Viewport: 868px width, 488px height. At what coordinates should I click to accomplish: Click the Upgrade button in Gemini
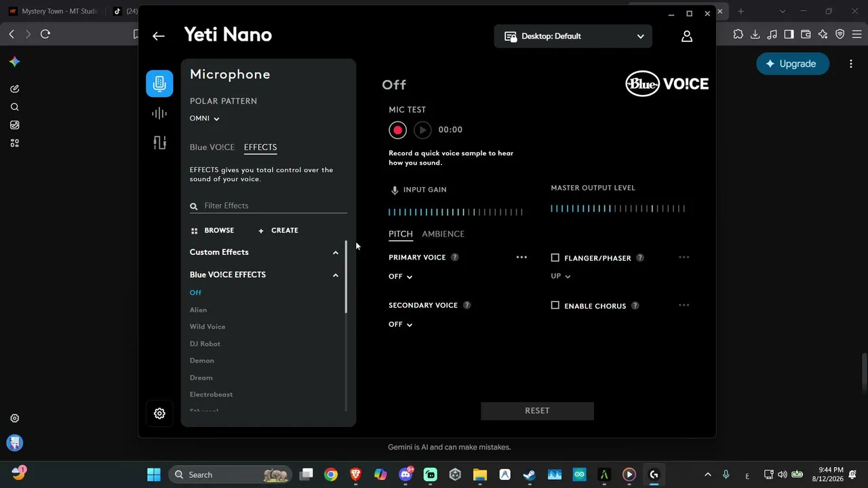793,64
